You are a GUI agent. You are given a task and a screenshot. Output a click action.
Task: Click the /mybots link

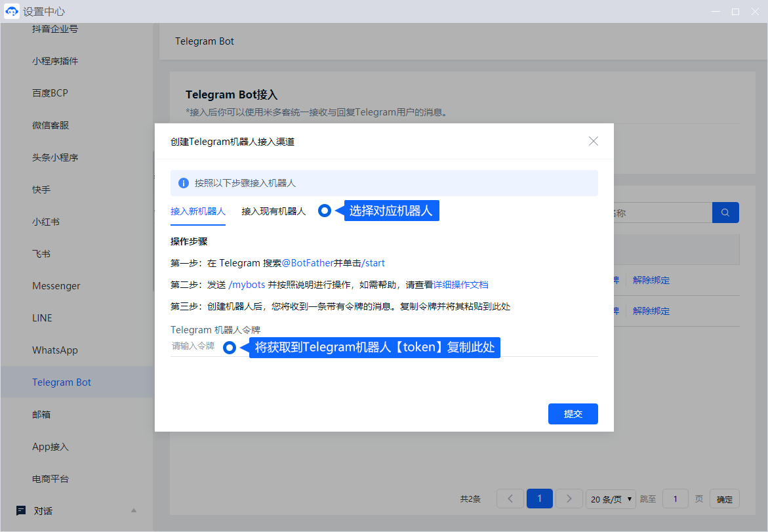[x=247, y=285]
